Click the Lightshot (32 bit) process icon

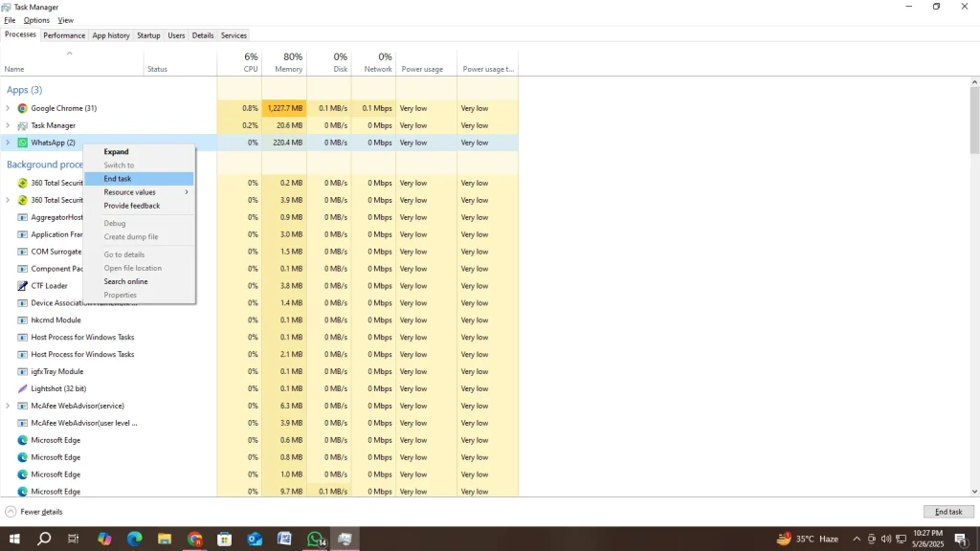click(23, 388)
